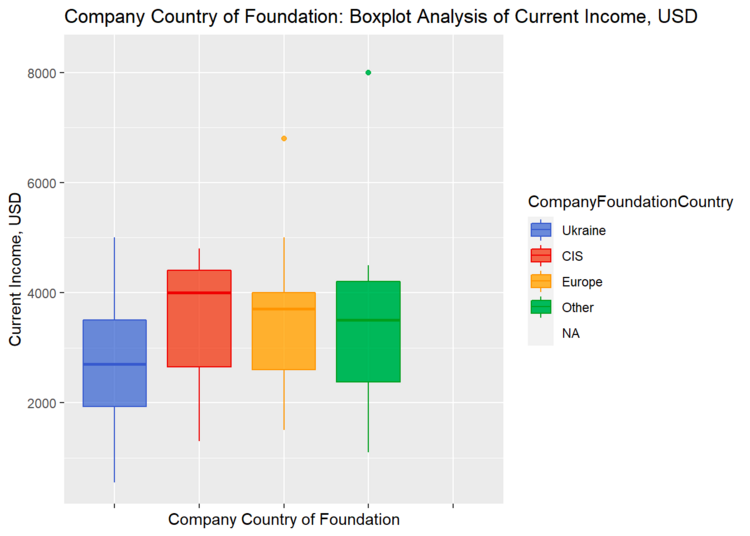Click the blue Ukraine legend swatch
Image resolution: width=750 pixels, height=536 pixels.
(x=541, y=230)
